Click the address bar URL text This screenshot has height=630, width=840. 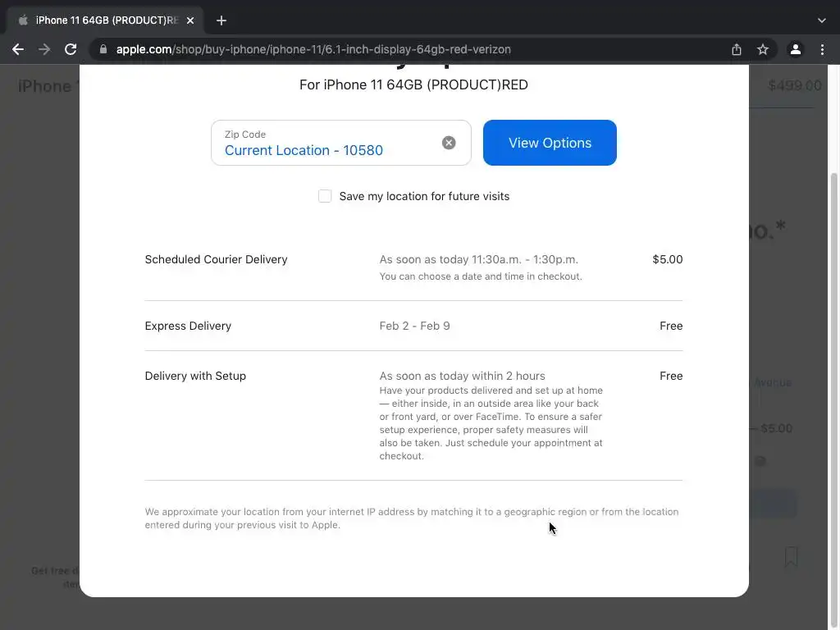pos(313,49)
